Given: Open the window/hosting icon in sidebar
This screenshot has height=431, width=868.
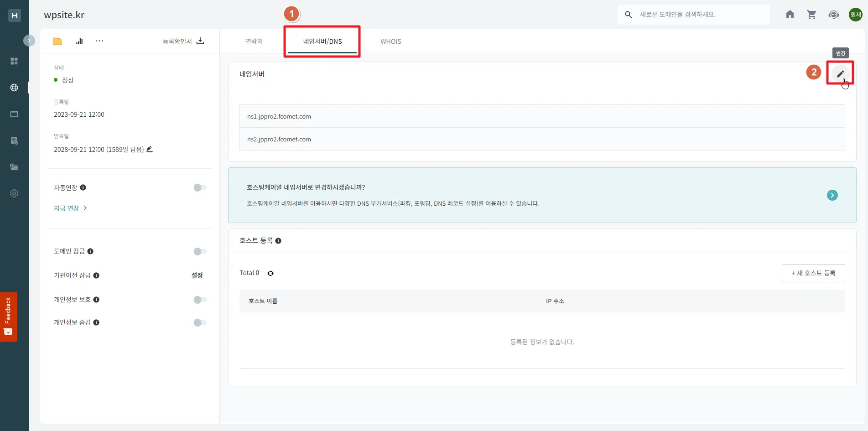Looking at the screenshot, I should coord(14,114).
